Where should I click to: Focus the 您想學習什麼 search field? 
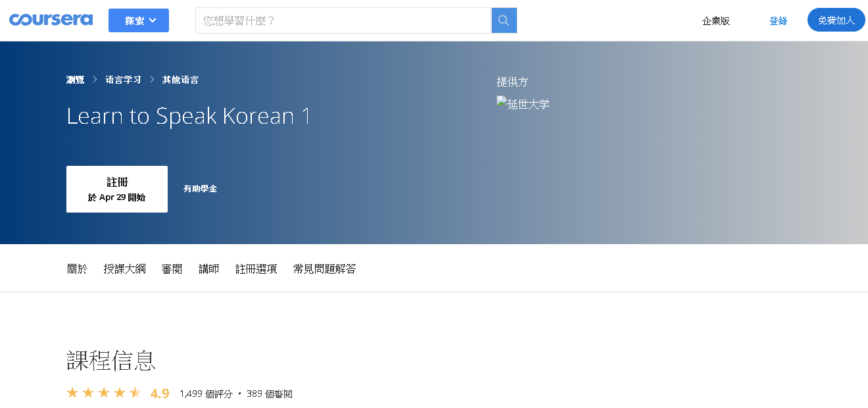pyautogui.click(x=343, y=20)
